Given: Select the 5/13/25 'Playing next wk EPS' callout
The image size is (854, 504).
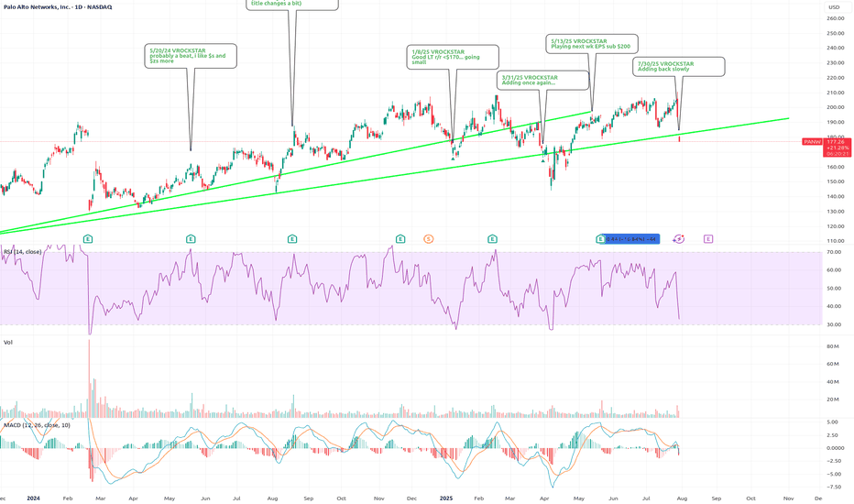Looking at the screenshot, I should coord(592,44).
